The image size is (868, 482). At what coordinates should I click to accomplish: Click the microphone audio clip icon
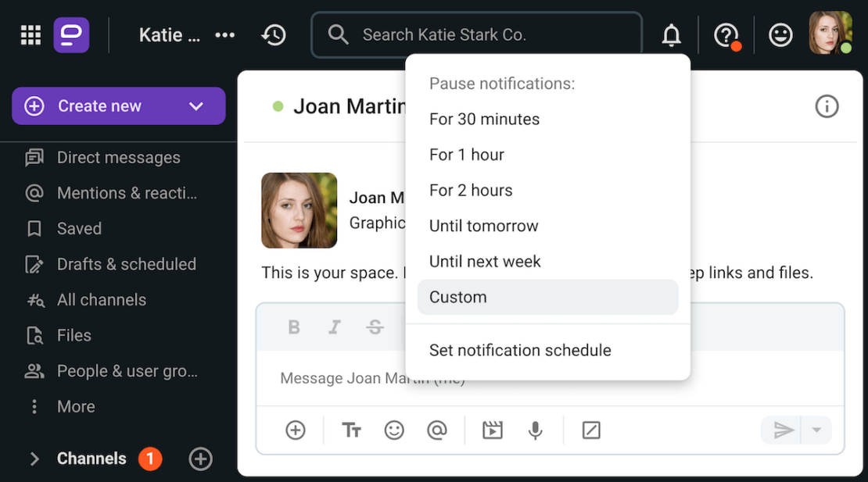[535, 430]
